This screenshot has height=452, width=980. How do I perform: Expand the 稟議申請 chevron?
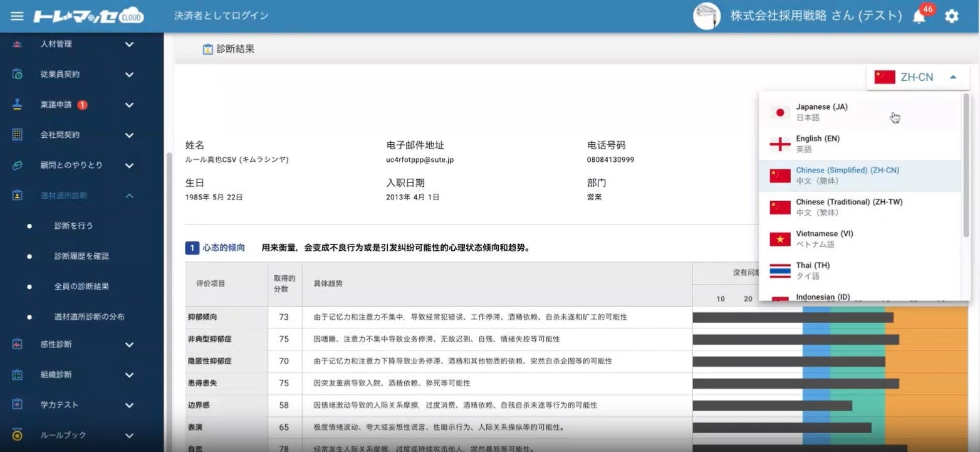[129, 105]
